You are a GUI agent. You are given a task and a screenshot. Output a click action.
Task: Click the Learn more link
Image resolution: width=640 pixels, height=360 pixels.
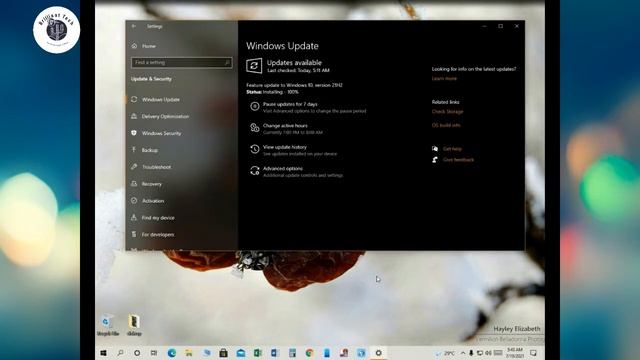coord(444,78)
